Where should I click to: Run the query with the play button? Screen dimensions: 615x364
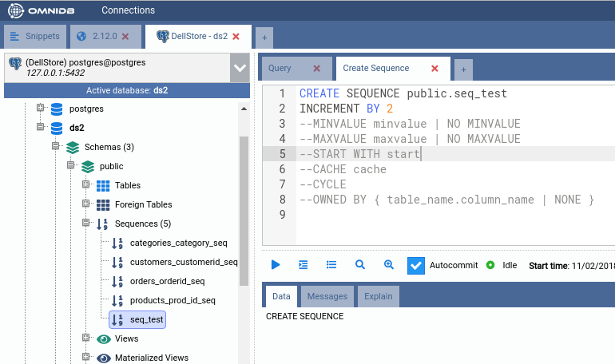pos(276,265)
